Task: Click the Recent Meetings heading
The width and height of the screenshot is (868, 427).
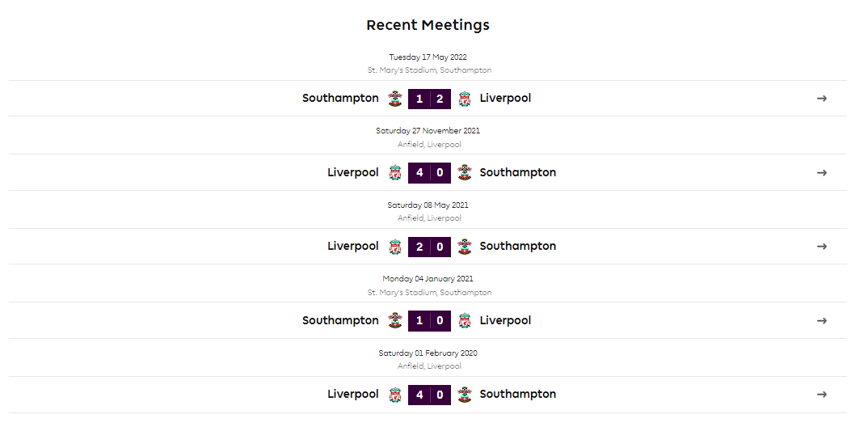Action: (x=428, y=25)
